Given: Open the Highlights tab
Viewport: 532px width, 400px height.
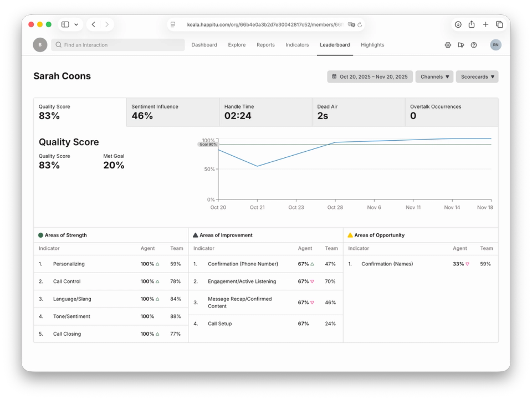Looking at the screenshot, I should click(x=372, y=45).
